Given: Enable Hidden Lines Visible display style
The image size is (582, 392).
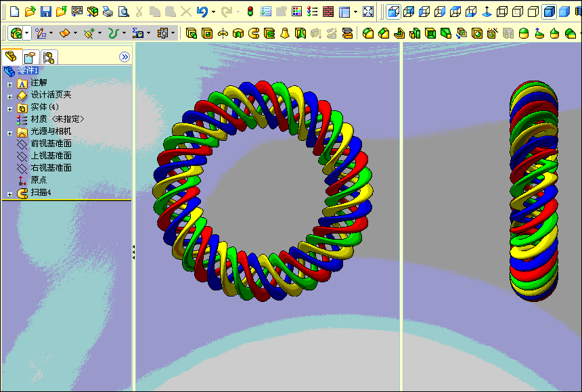Looking at the screenshot, I should [518, 12].
